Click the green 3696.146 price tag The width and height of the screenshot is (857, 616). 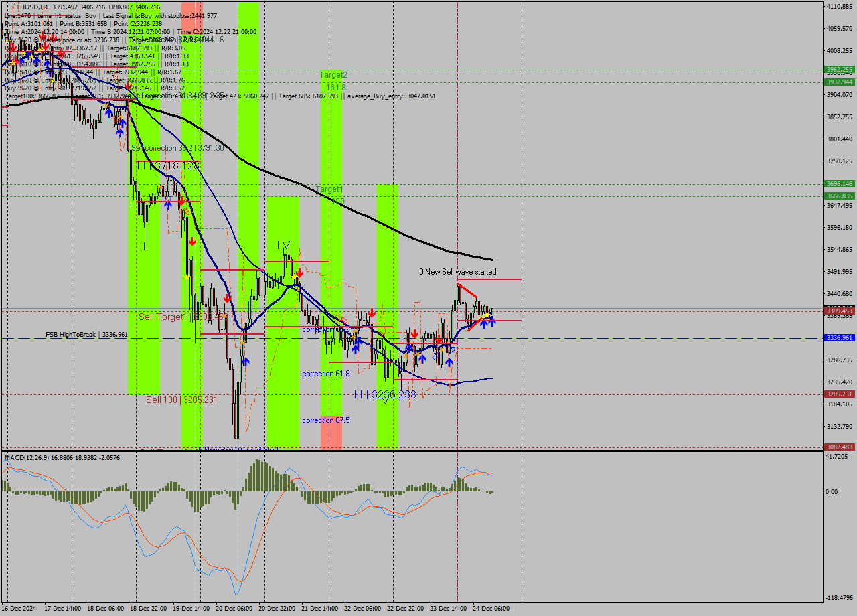pyautogui.click(x=840, y=183)
